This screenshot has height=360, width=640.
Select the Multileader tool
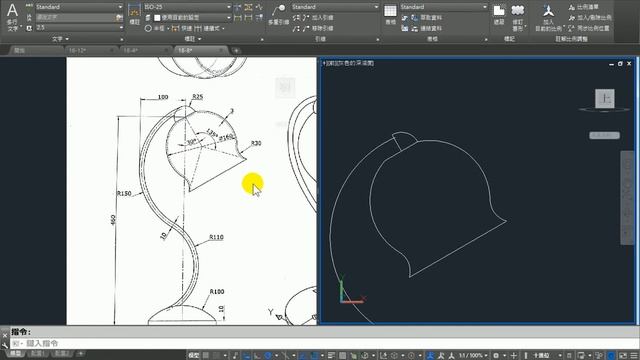(278, 14)
